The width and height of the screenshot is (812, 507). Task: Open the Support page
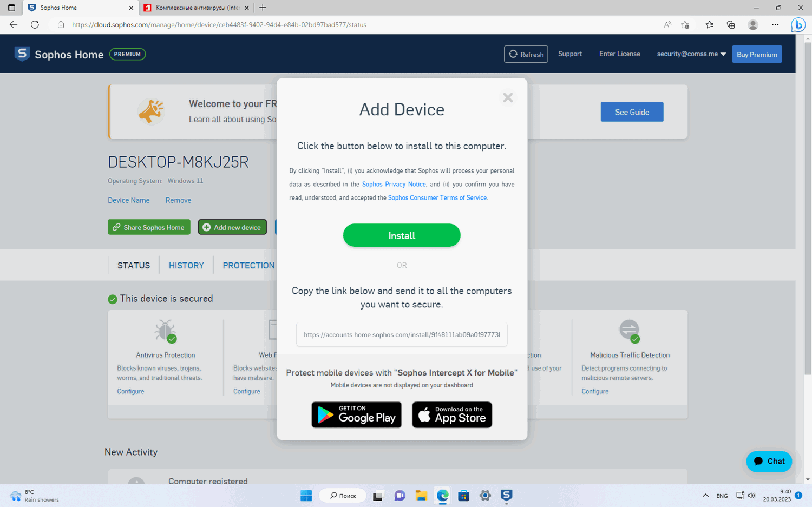pos(570,54)
